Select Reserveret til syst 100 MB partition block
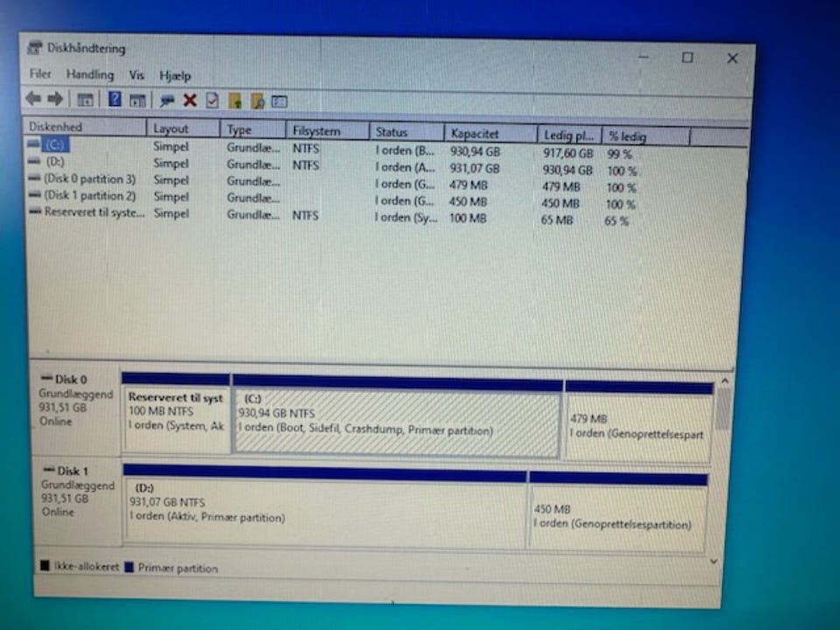 point(176,414)
